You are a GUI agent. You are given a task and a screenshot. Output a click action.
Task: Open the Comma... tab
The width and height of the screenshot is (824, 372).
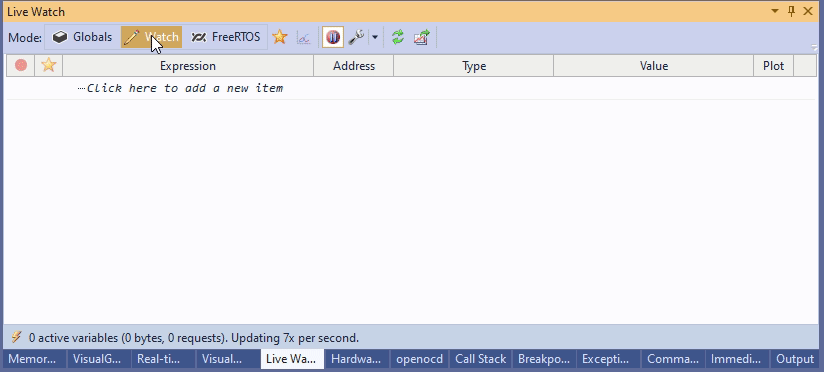pos(673,359)
